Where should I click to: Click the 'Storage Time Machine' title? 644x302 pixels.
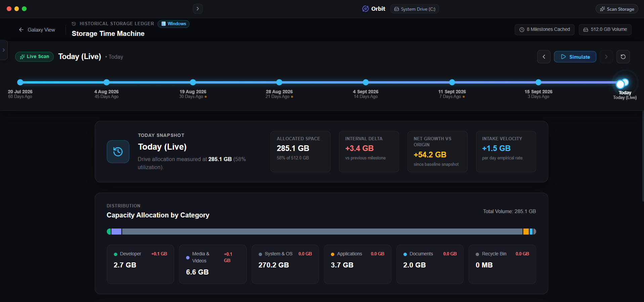pos(108,34)
